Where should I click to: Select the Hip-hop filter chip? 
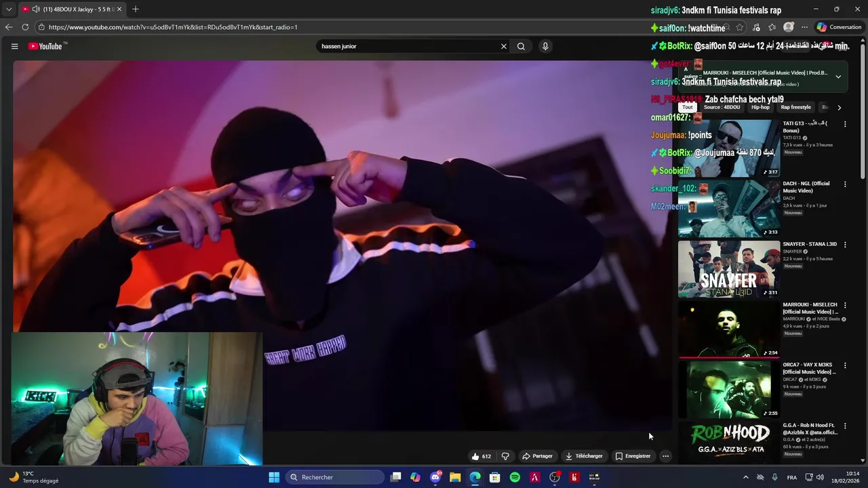[x=760, y=107]
